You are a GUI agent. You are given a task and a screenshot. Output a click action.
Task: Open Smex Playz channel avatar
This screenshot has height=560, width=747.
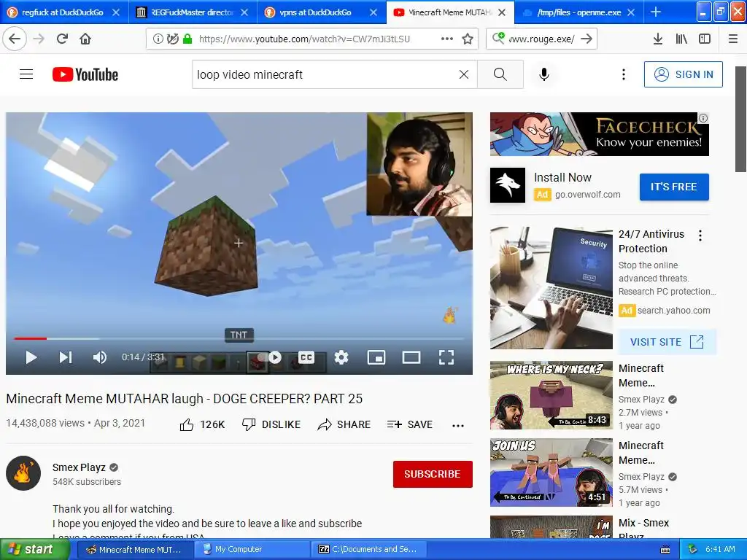point(23,473)
